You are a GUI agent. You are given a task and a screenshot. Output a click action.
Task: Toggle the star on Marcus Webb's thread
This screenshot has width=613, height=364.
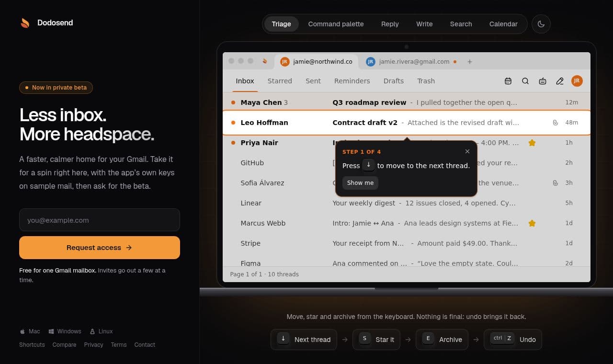click(532, 223)
